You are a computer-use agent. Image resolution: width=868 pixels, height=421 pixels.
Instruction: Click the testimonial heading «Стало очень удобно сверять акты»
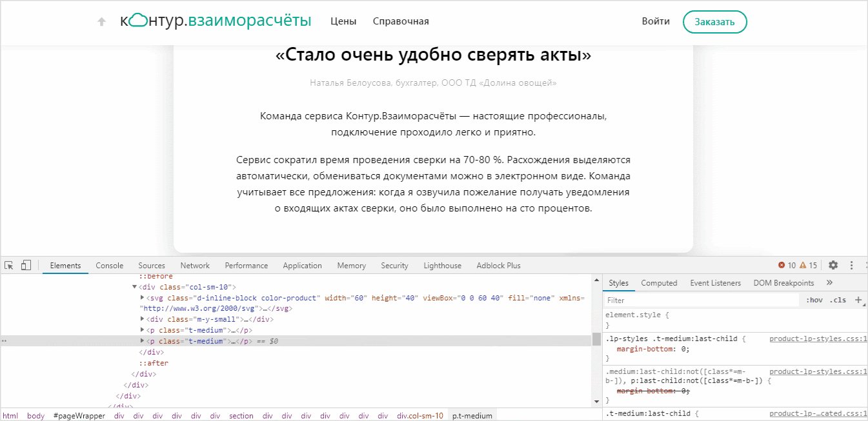pos(433,55)
